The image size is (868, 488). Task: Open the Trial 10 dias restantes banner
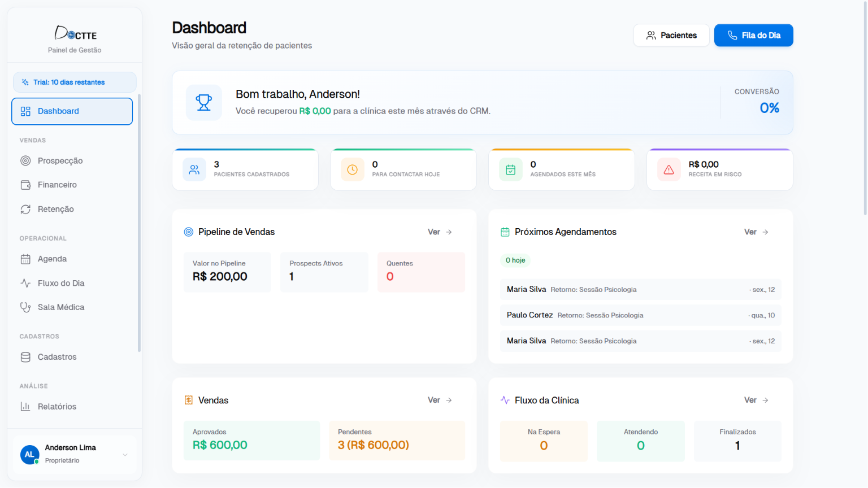tap(75, 82)
